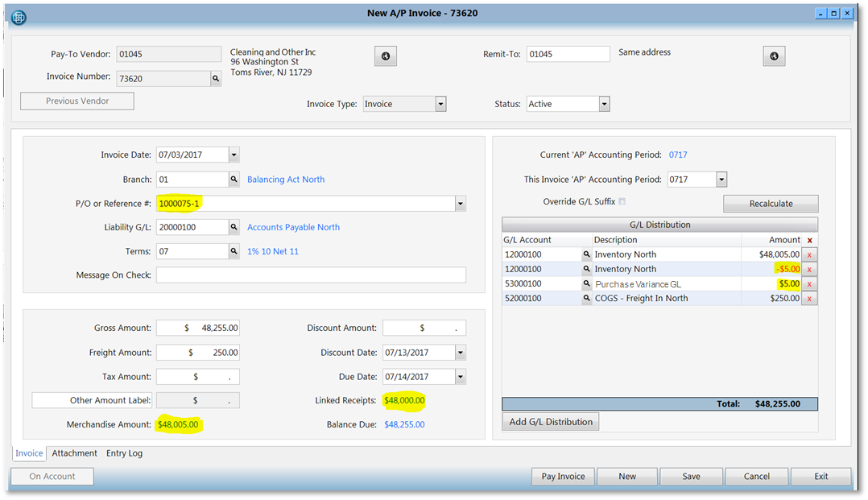Open the Terms code search
The image size is (868, 500).
pos(234,250)
